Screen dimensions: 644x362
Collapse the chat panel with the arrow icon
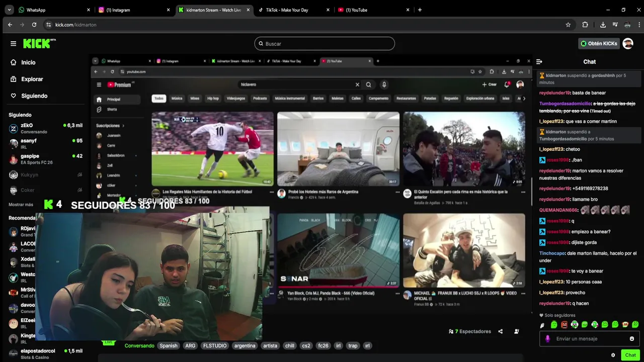(539, 62)
